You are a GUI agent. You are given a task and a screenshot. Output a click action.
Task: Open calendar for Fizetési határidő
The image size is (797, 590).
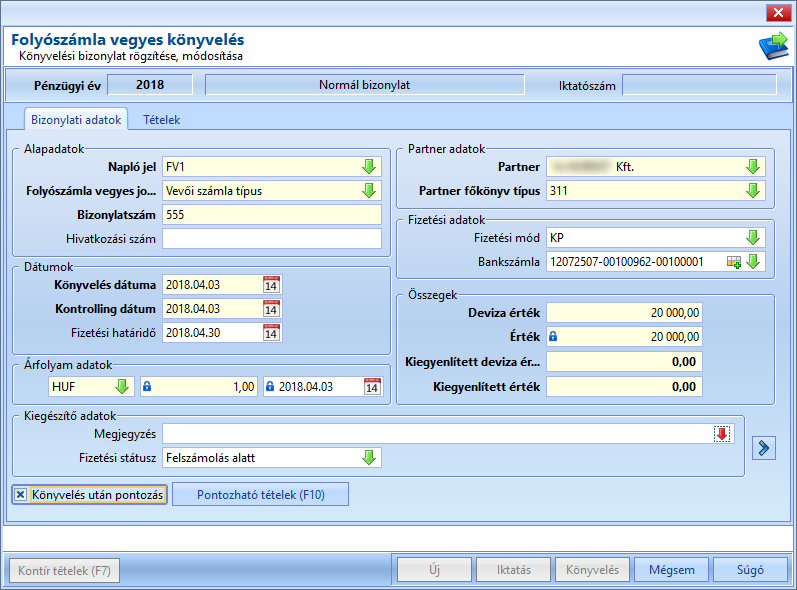tap(271, 333)
